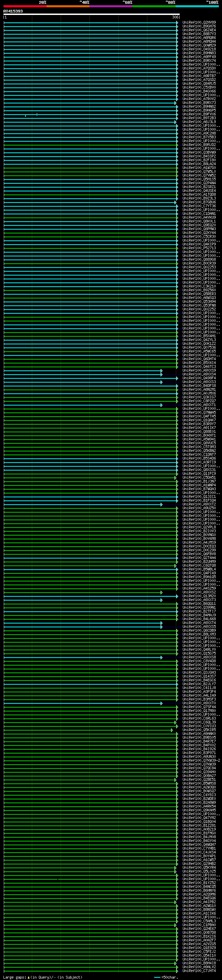Select label UniRef100_A5W941
Viewport: 222px width, 980px height.
coord(199,439)
